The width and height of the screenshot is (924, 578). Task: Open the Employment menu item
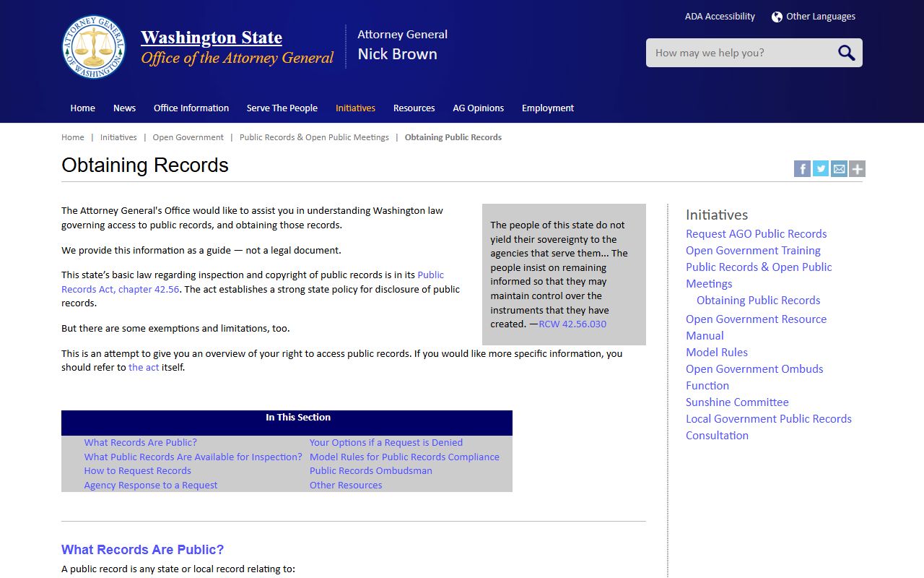[x=548, y=108]
